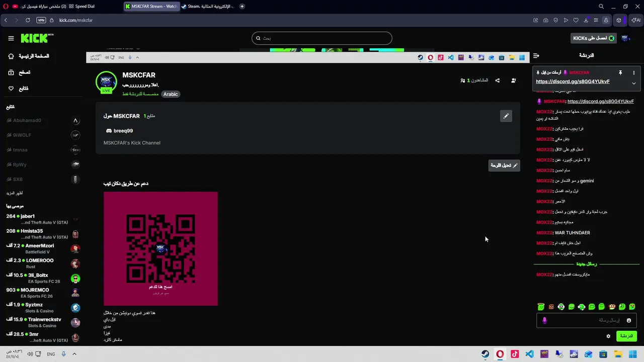Open File Explorer from taskbar
The height and width of the screenshot is (362, 644).
618,354
